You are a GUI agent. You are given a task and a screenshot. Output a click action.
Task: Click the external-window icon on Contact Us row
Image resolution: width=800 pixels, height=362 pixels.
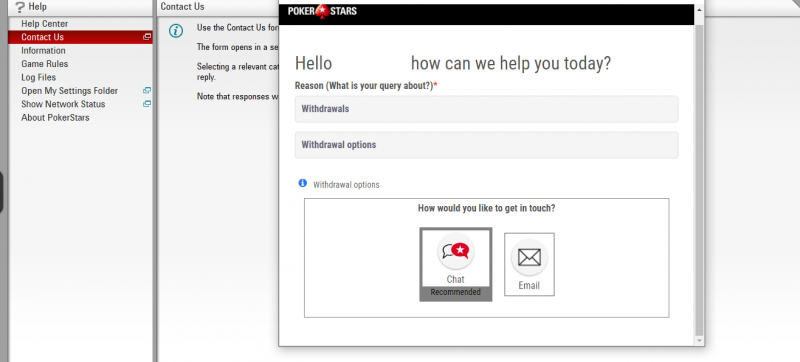pos(147,37)
